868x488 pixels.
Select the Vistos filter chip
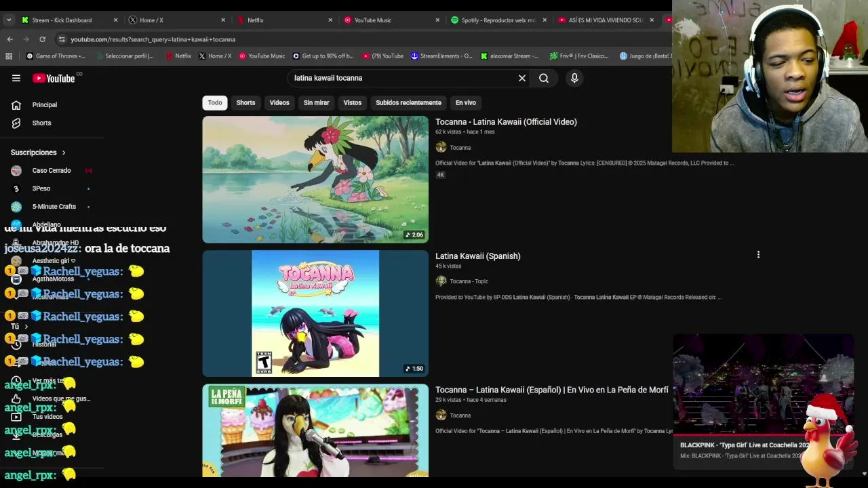tap(353, 103)
